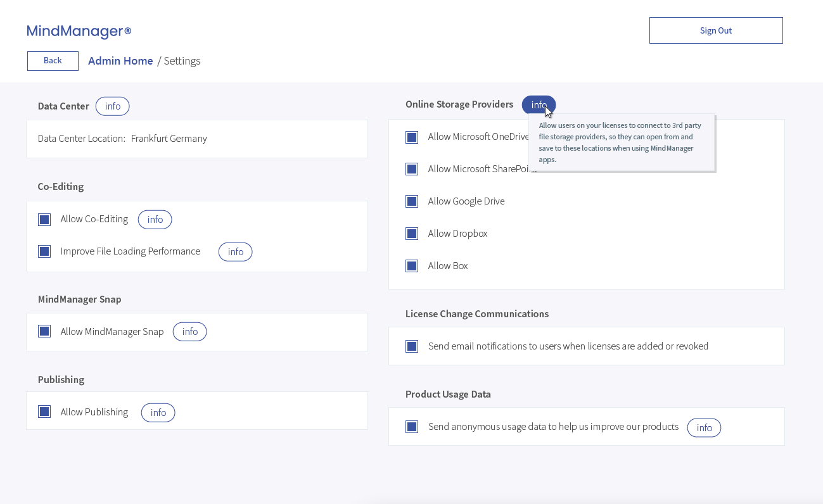Image resolution: width=823 pixels, height=504 pixels.
Task: Disable Improve File Loading Performance
Action: click(44, 252)
